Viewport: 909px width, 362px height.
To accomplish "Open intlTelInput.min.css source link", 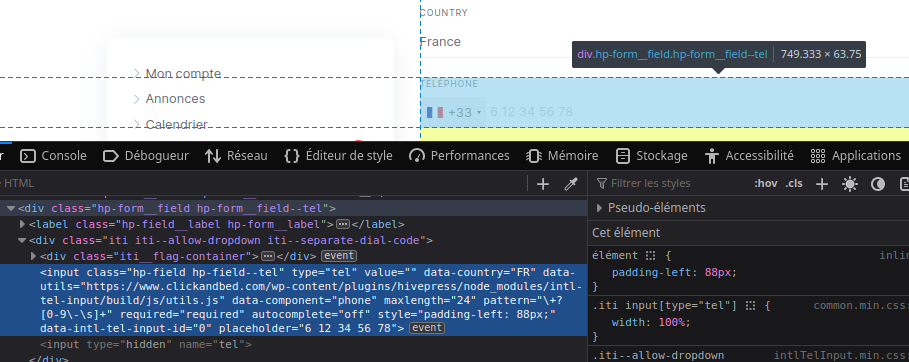I will [841, 356].
